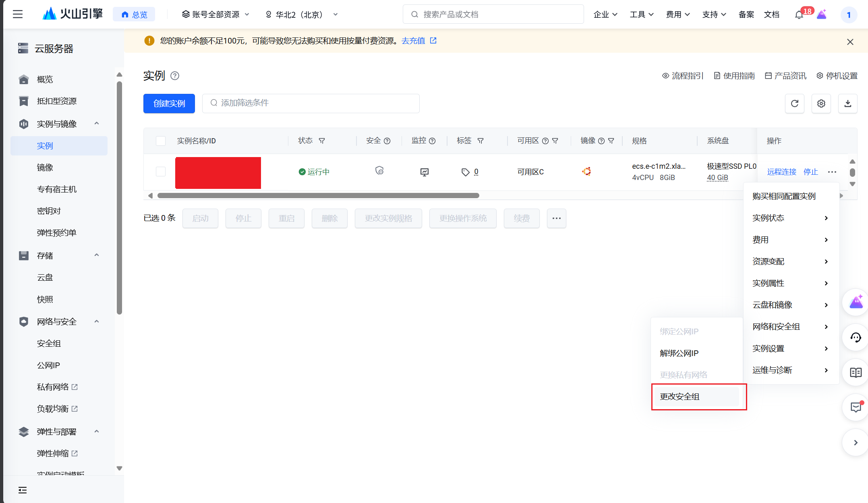The width and height of the screenshot is (868, 503).
Task: Open 账号全部资源 dropdown
Action: pos(216,14)
